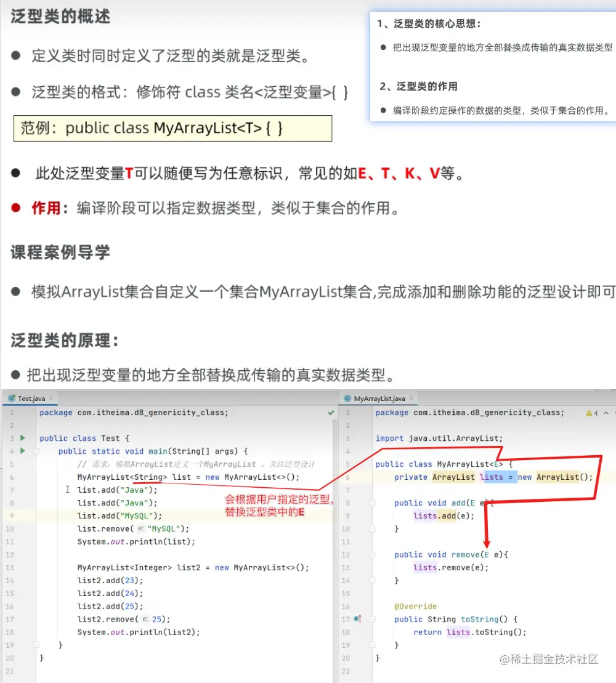Click 'lists.add(e);' statement
616x683 pixels.
pyautogui.click(x=444, y=515)
